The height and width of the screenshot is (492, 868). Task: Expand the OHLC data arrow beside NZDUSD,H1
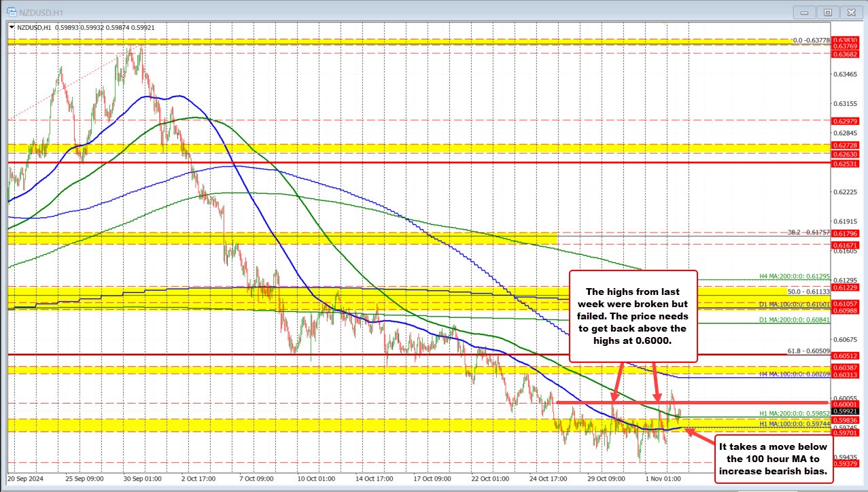pos(13,28)
